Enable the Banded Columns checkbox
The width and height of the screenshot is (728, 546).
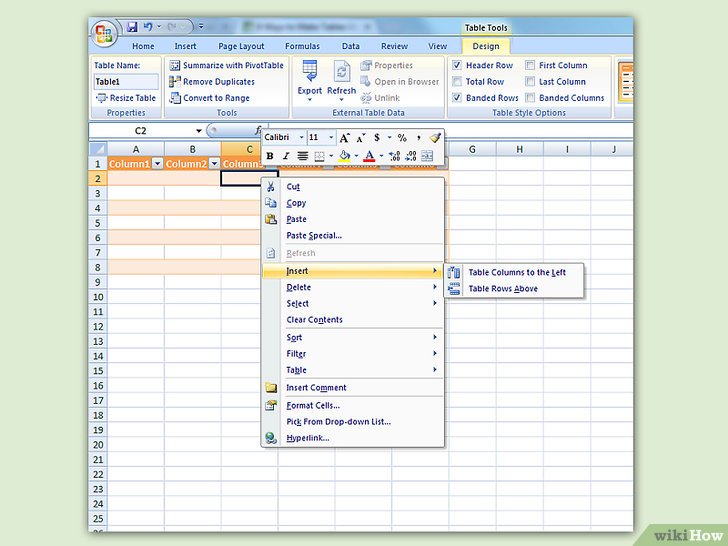coord(530,98)
